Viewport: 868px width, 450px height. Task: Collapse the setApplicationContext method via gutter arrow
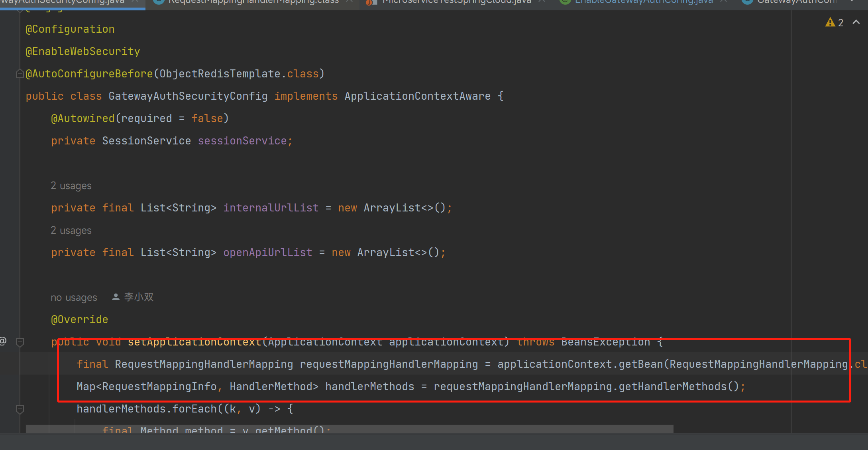(20, 342)
